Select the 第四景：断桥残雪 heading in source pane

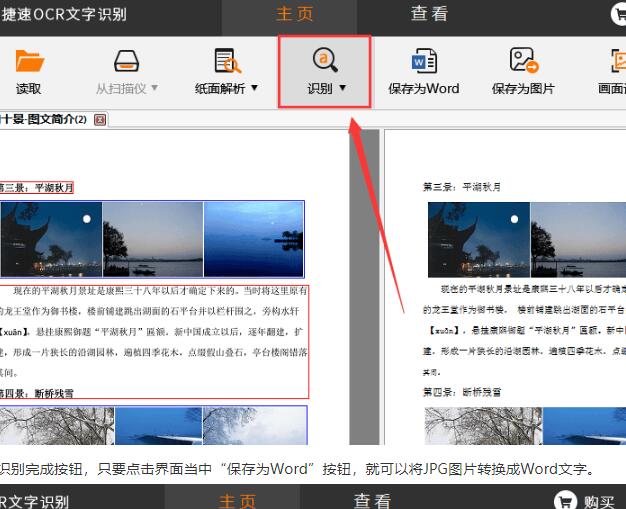[x=36, y=394]
